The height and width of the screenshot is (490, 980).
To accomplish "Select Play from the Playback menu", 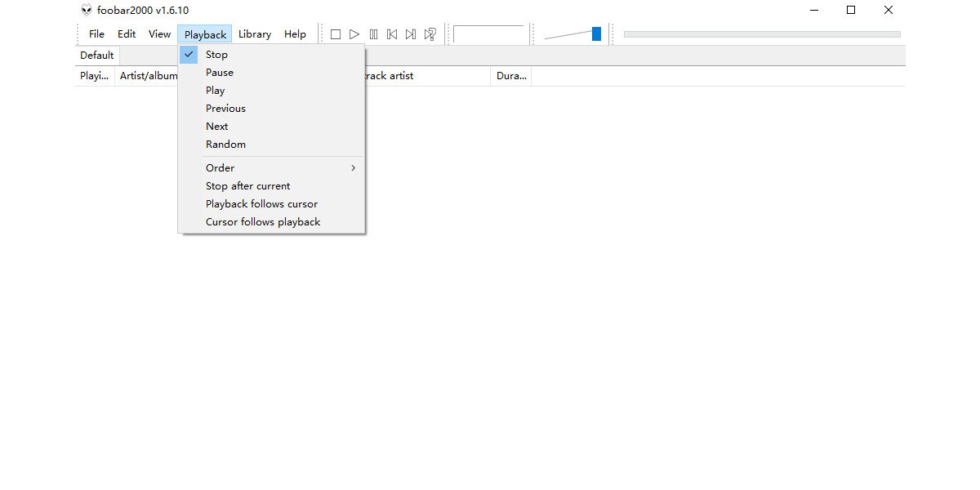I will pos(215,90).
